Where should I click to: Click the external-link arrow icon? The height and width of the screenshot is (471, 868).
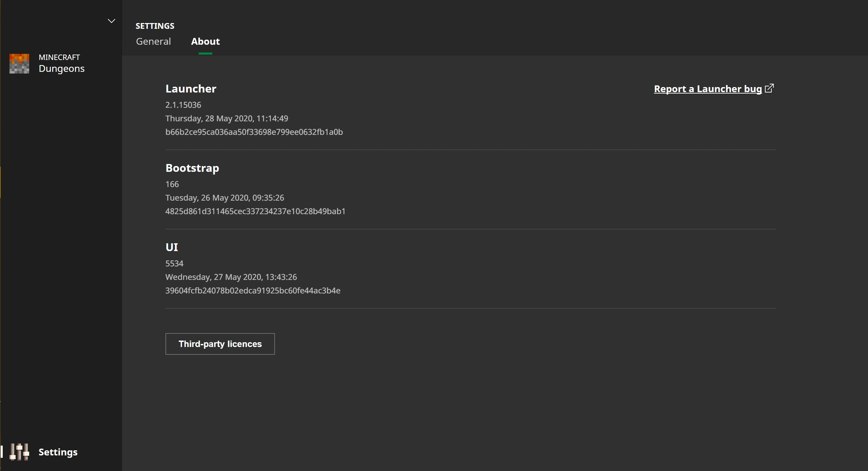coord(769,88)
